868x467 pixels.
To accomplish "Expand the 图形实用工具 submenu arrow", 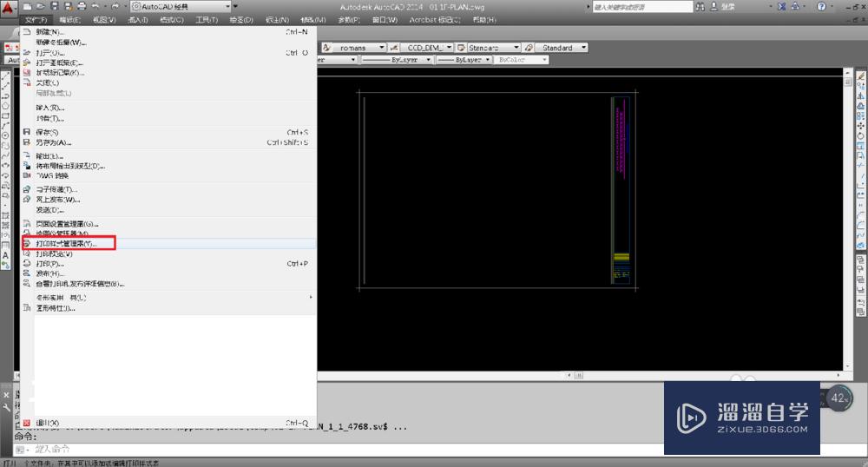I will pos(311,298).
